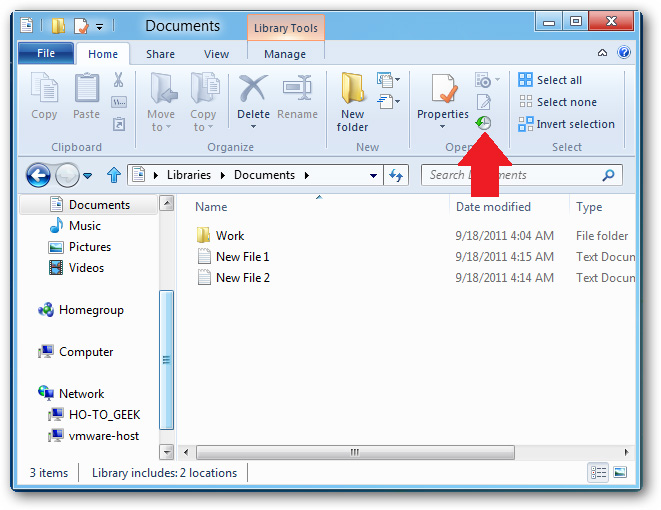
Task: Sort by the Type column header
Action: pyautogui.click(x=589, y=207)
